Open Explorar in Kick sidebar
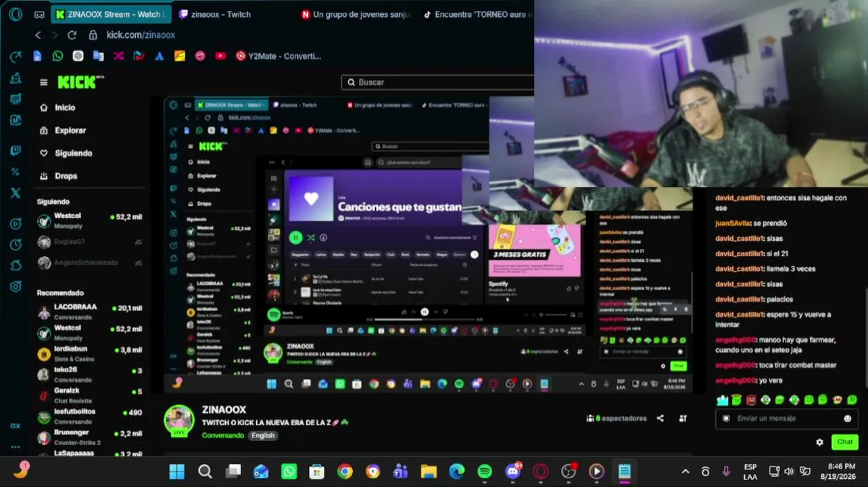The height and width of the screenshot is (487, 868). coord(63,131)
